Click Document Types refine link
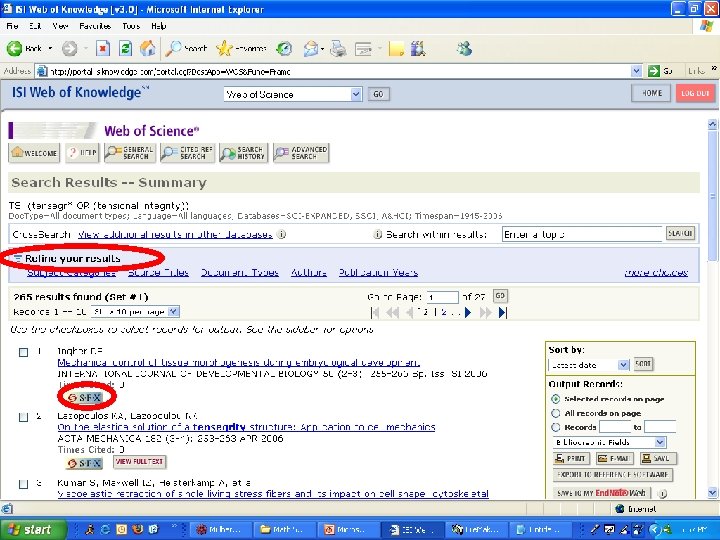This screenshot has height=540, width=720. click(240, 272)
